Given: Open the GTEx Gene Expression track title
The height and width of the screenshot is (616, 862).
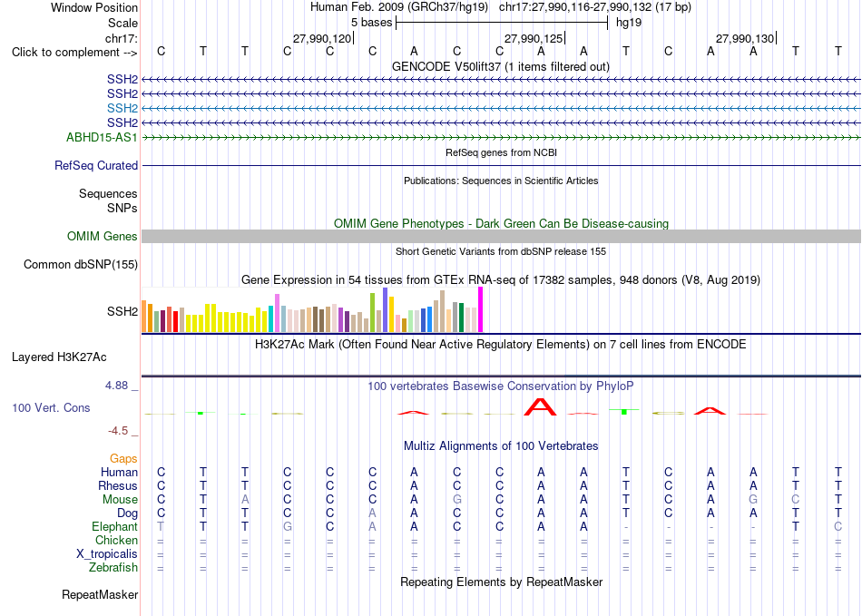Looking at the screenshot, I should 501,279.
